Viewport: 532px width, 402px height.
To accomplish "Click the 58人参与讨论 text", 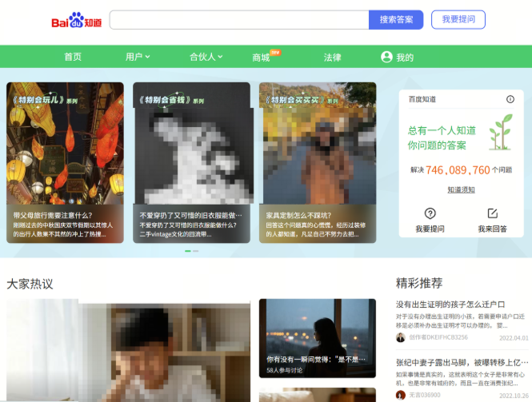I will click(x=284, y=371).
